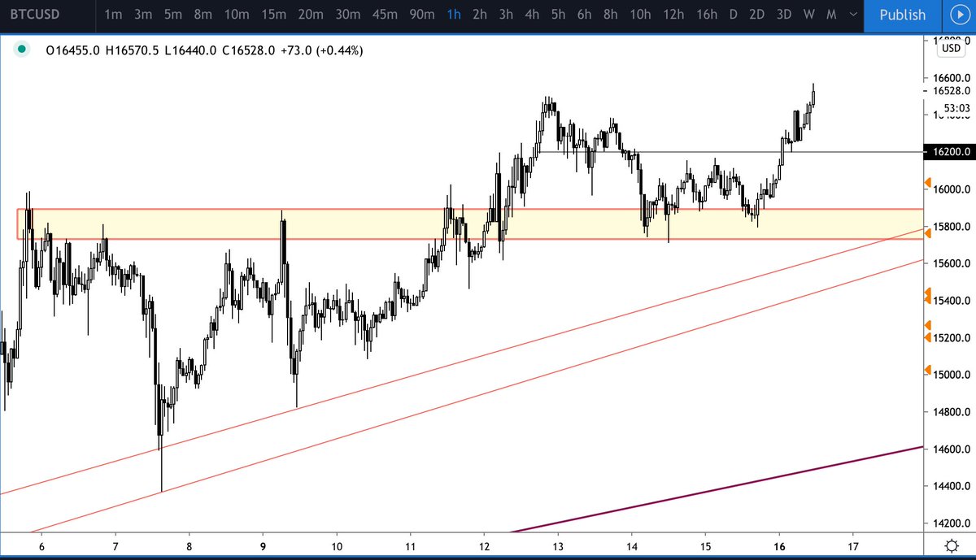The image size is (976, 560).
Task: Click the Publish button
Action: (902, 15)
